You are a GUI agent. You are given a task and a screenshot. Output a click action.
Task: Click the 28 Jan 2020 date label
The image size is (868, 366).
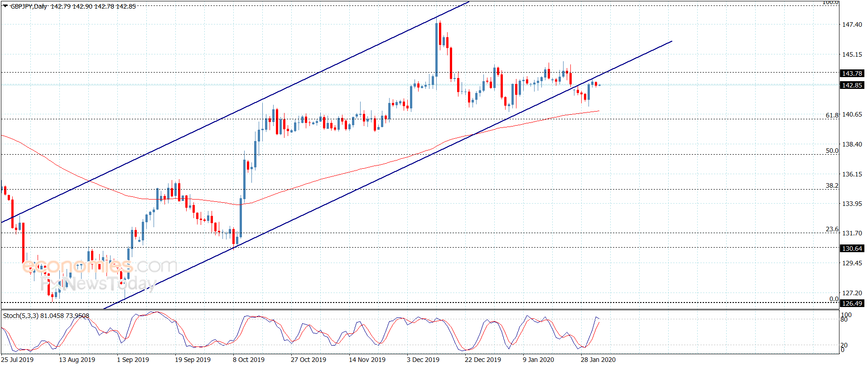(x=598, y=360)
